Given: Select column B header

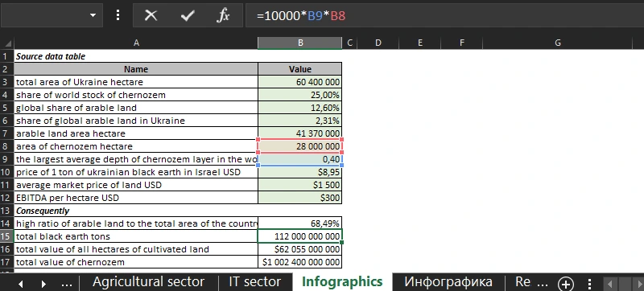Looking at the screenshot, I should point(299,43).
